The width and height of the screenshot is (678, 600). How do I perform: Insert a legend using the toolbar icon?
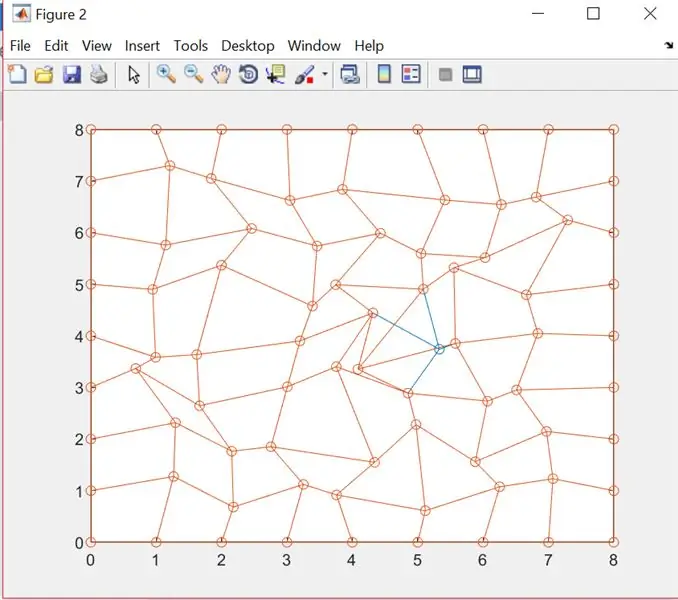click(x=411, y=74)
